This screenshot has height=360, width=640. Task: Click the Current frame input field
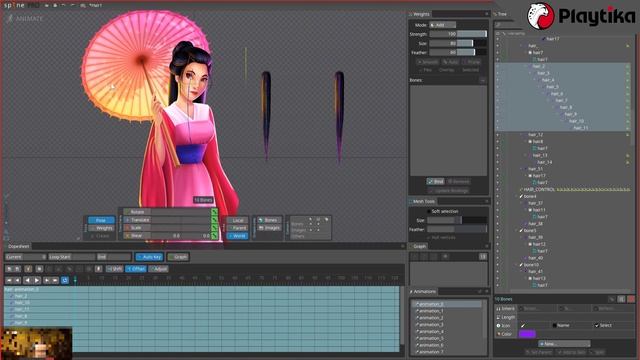point(26,257)
